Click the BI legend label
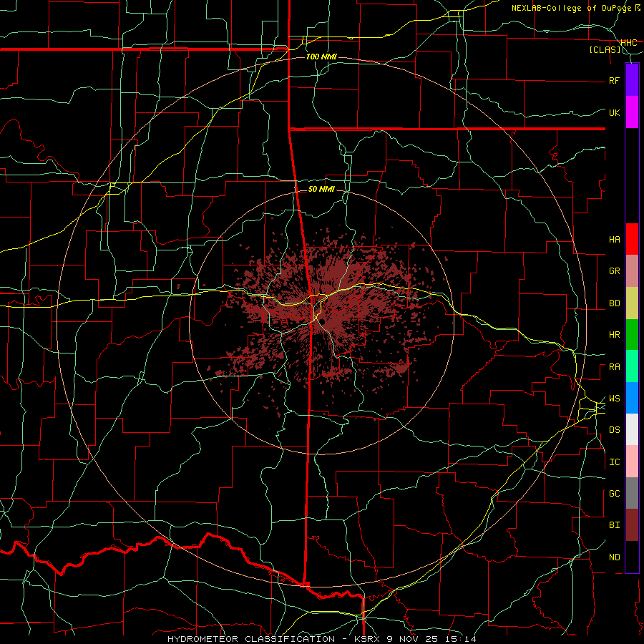The width and height of the screenshot is (644, 644). (x=614, y=525)
